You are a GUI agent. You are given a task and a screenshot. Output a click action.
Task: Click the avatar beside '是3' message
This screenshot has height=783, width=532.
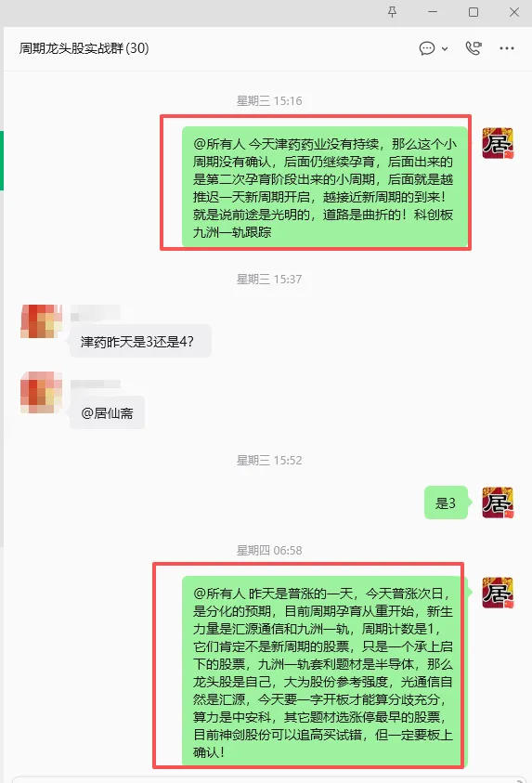(x=498, y=502)
